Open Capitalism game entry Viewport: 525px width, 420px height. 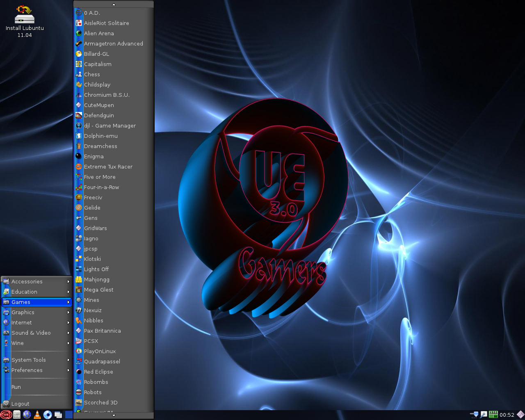point(114,64)
